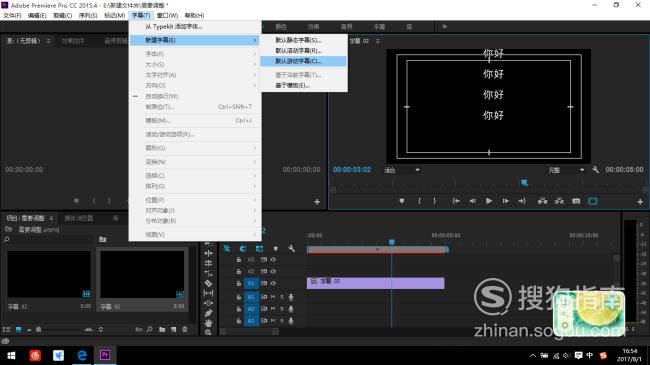Open timeline display settings wrench
This screenshot has width=650, height=365.
click(x=291, y=248)
